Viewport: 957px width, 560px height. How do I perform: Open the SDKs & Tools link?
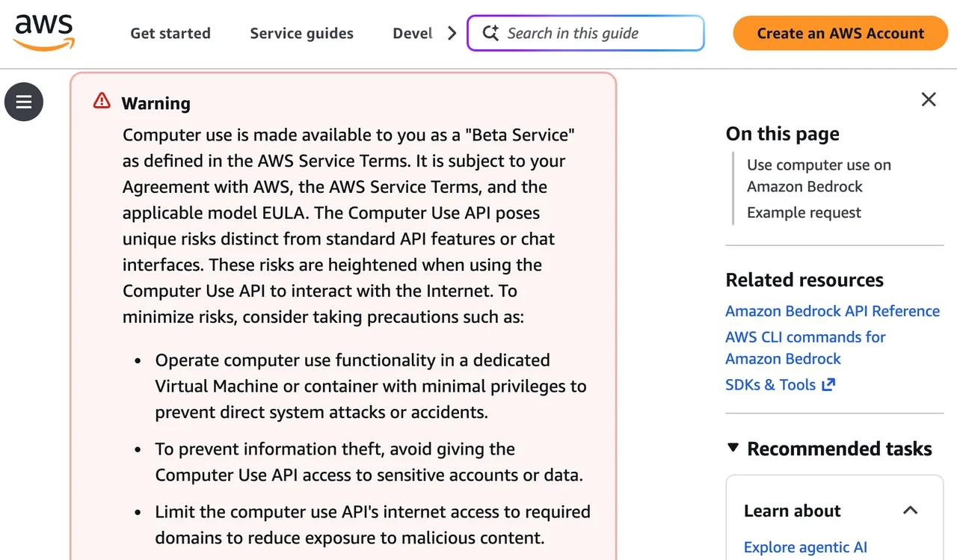coord(770,385)
